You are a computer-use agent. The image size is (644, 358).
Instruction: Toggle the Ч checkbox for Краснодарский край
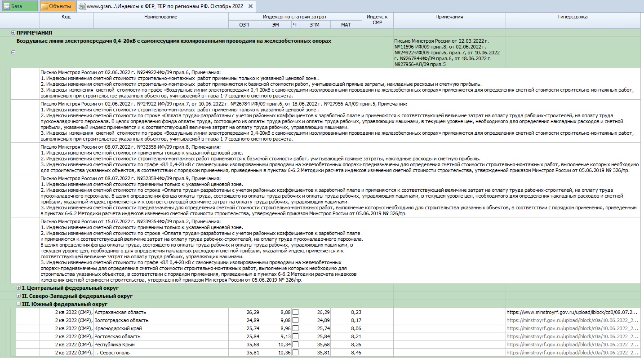tap(295, 328)
